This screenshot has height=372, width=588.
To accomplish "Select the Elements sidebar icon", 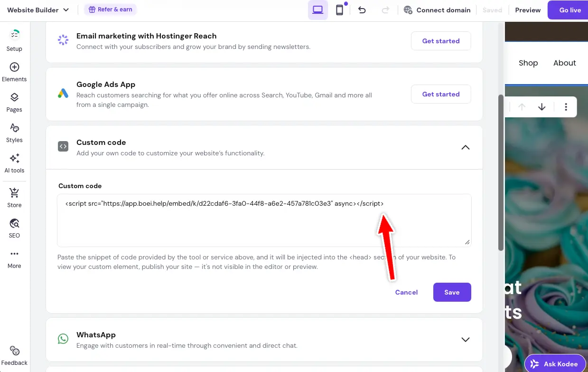I will (x=14, y=71).
